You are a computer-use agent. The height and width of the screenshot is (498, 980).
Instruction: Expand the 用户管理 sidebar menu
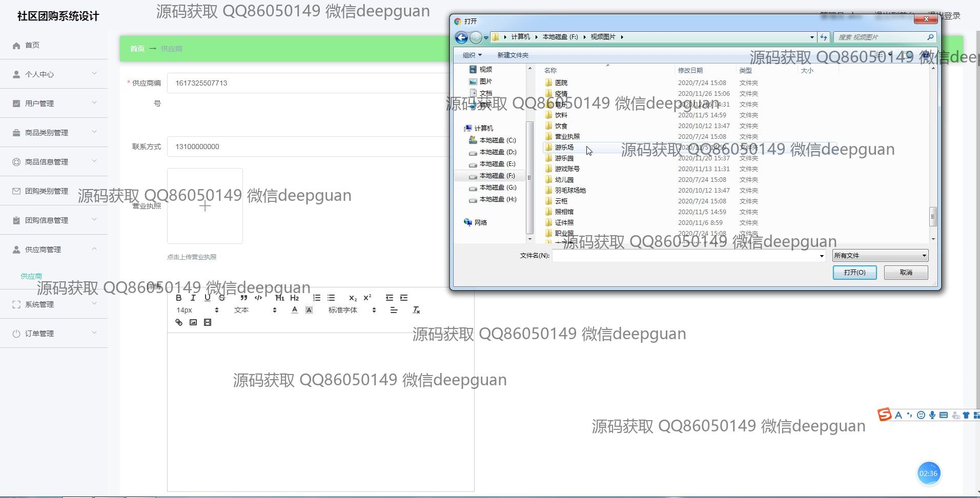coord(54,103)
